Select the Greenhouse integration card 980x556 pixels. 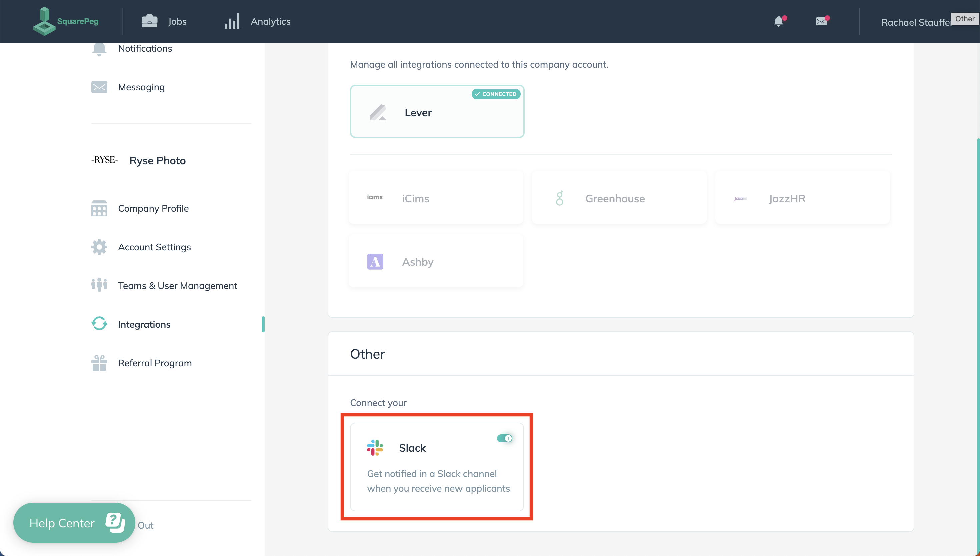619,197
